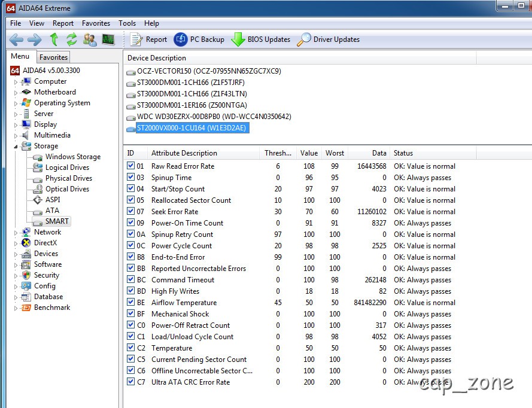Sort by Attribute Description column header
The image size is (532, 408).
click(203, 153)
